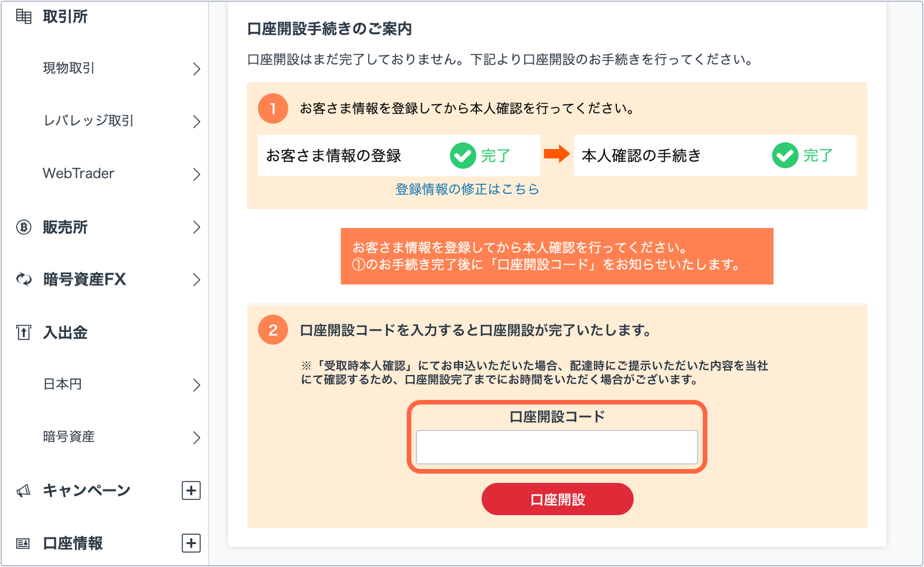The image size is (924, 567).
Task: Click the orange arrow between steps
Action: [x=556, y=154]
